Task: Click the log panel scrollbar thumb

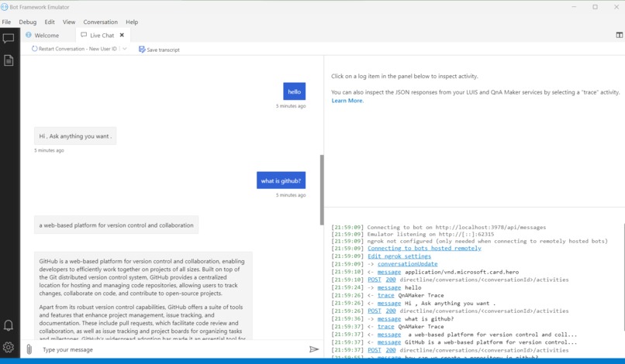Action: coord(623,276)
